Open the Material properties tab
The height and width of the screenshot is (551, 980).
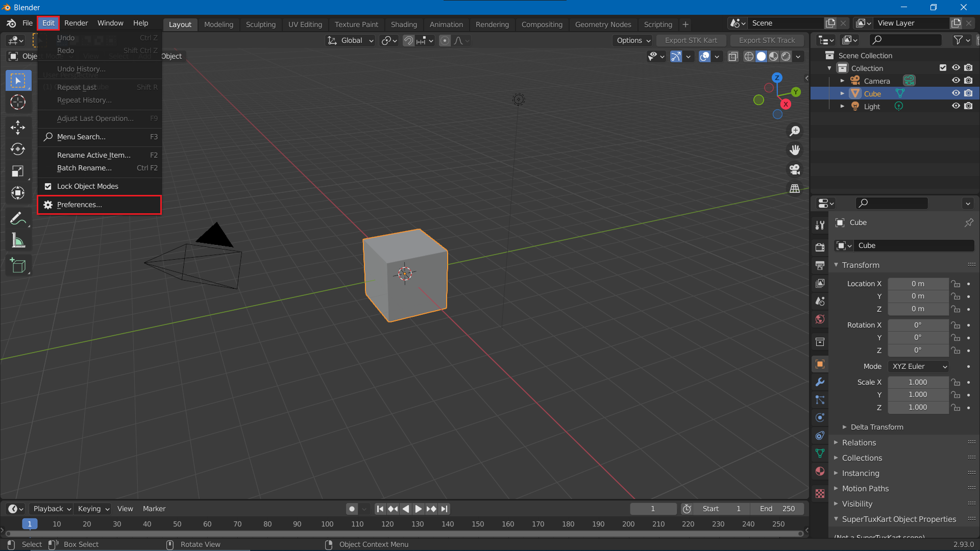(820, 471)
